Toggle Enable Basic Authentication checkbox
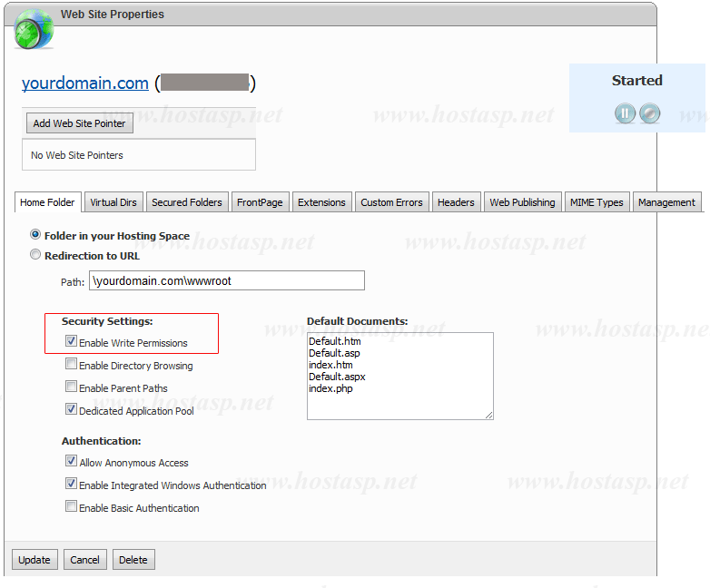The height and width of the screenshot is (588, 710). [x=71, y=507]
